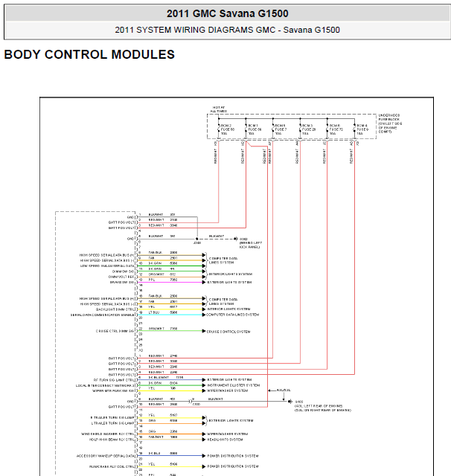The image size is (451, 476).
Task: Click the 'L TRAILER TURN SIG LAMP' pin label
Action: tap(112, 423)
